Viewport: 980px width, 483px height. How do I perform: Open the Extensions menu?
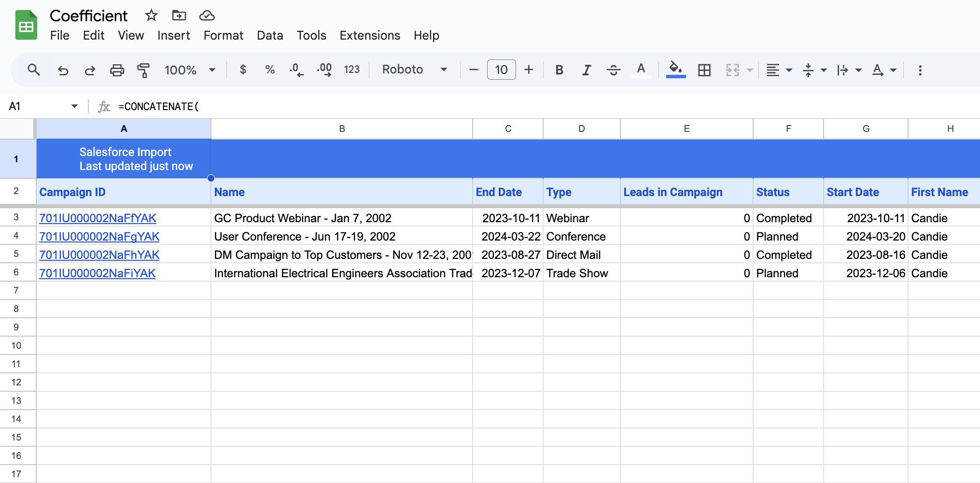369,35
